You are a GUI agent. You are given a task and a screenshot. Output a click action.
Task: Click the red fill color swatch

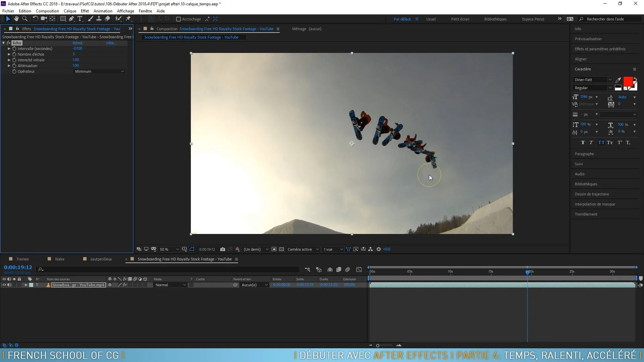click(x=628, y=81)
